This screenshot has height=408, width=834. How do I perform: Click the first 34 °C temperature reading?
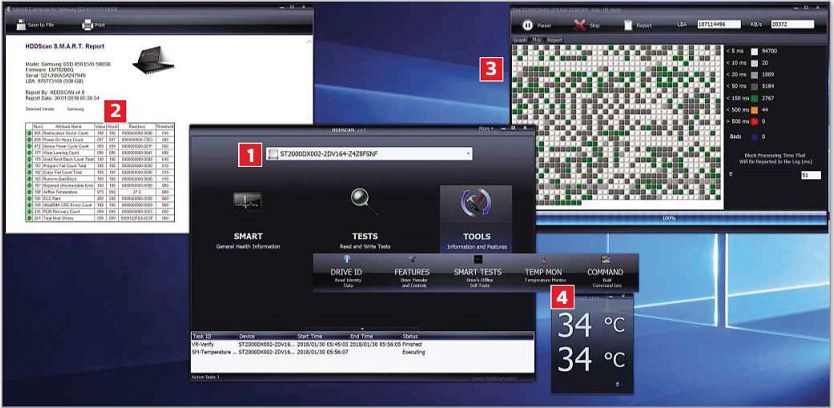pyautogui.click(x=591, y=326)
